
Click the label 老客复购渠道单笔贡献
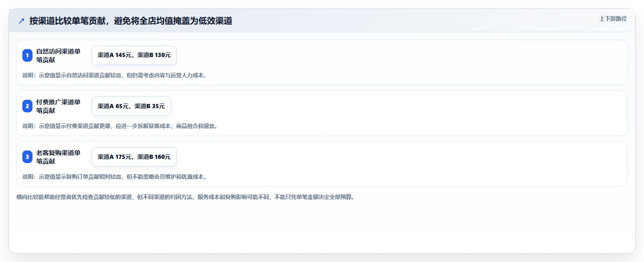(58, 157)
